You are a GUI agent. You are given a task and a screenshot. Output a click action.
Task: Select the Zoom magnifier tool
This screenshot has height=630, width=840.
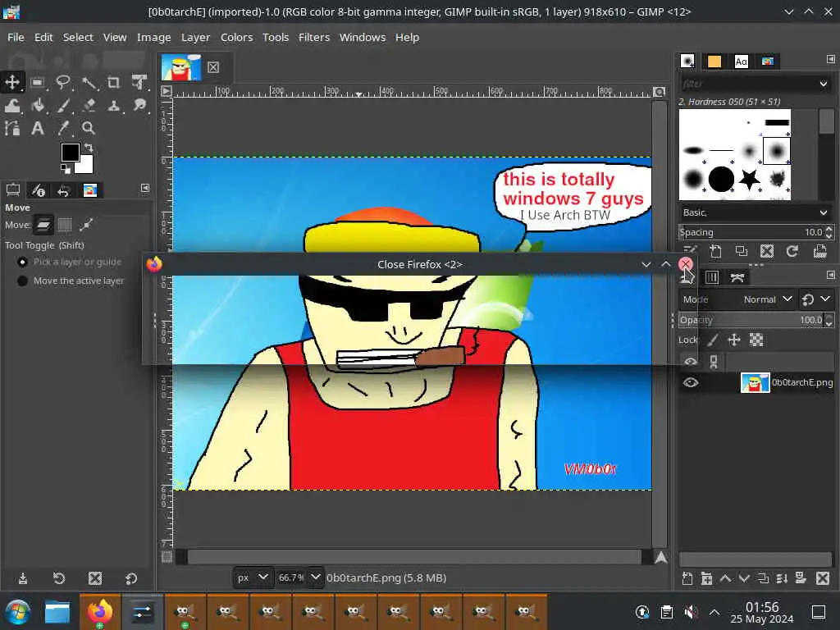tap(89, 128)
